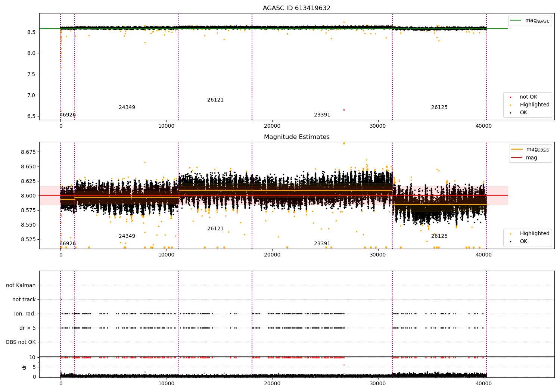Image resolution: width=560 pixels, height=392 pixels.
Task: Select 'not OK' legend entry in top plot
Action: (x=528, y=97)
